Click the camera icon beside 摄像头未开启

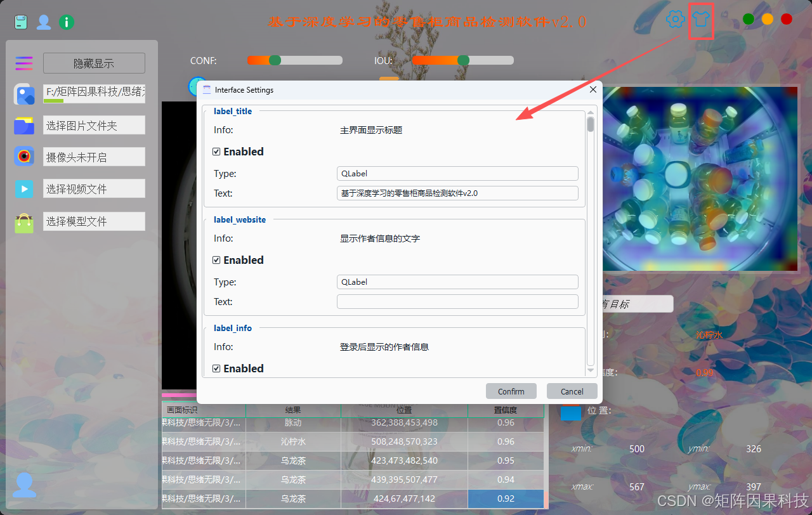pyautogui.click(x=23, y=156)
